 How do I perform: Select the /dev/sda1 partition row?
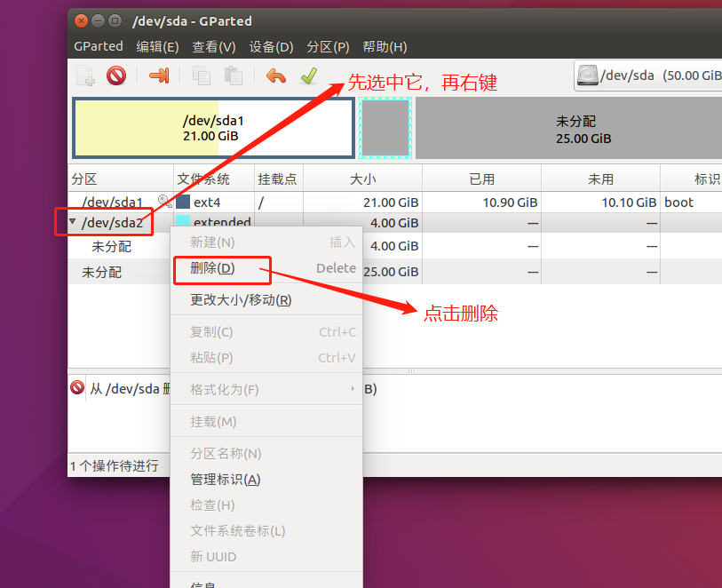[395, 203]
